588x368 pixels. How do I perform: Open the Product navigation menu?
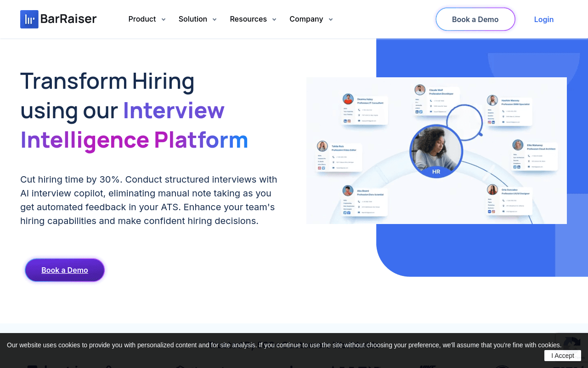click(142, 19)
